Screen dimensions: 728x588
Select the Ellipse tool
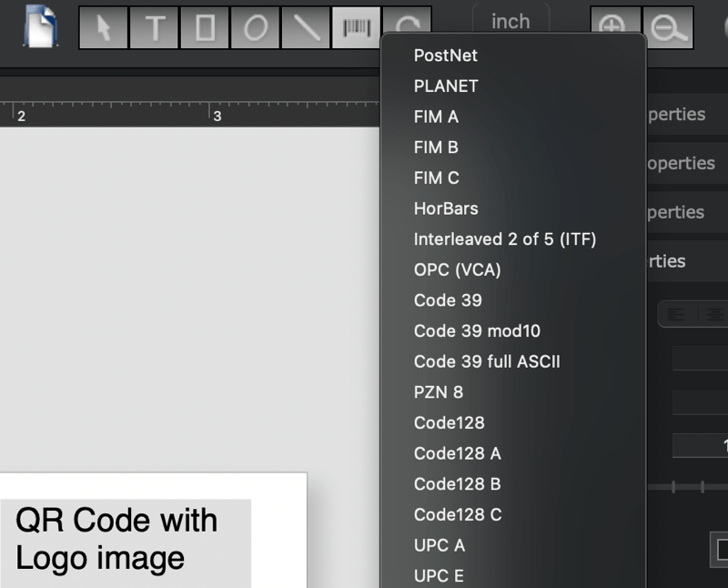click(257, 27)
